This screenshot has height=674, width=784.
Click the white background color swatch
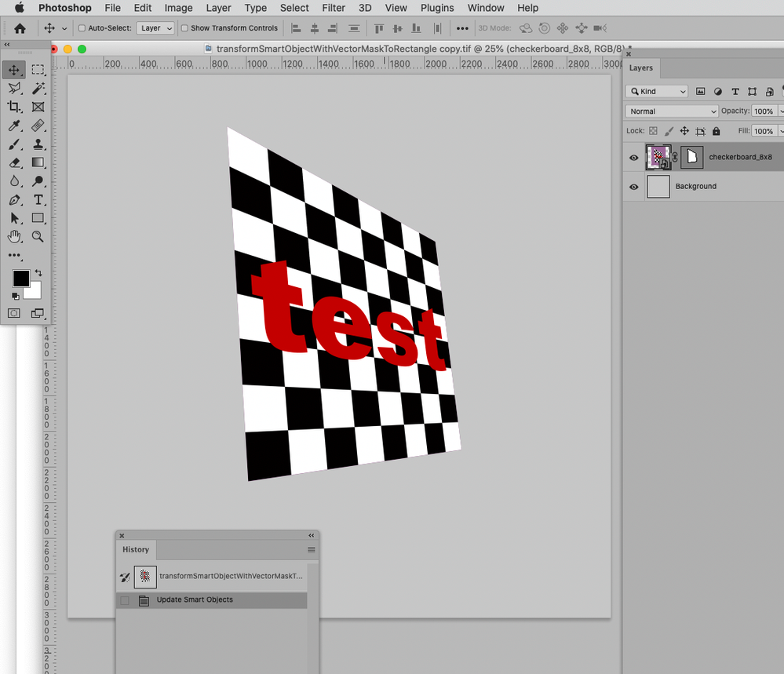click(34, 292)
